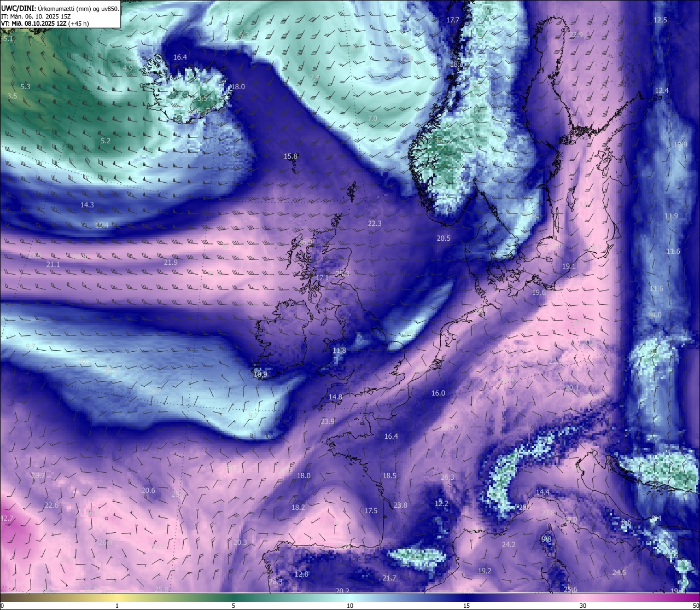Click the 12.8 value over Spain

(x=301, y=574)
